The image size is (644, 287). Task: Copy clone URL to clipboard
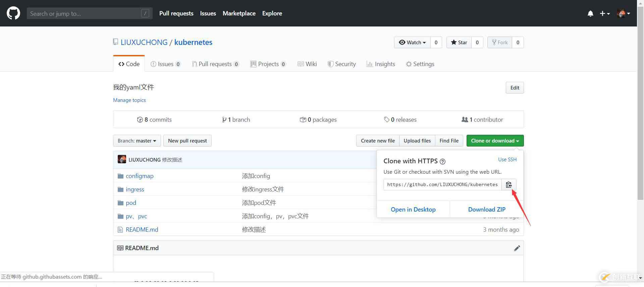pyautogui.click(x=508, y=185)
